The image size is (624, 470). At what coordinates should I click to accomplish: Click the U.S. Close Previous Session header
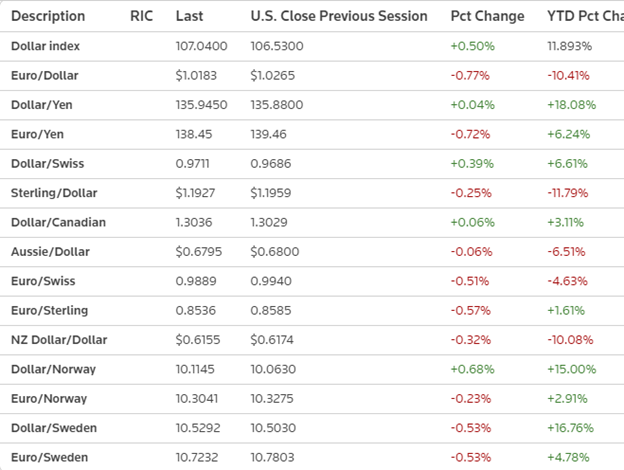tap(339, 17)
